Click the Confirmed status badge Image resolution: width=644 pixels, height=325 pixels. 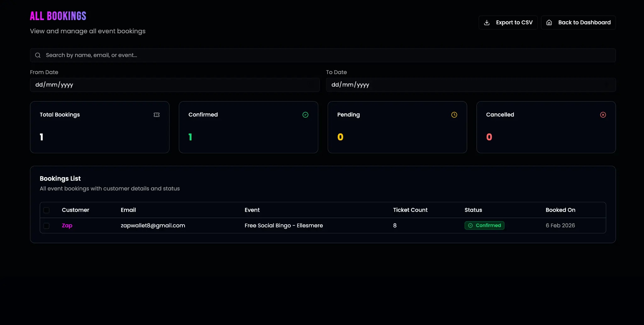click(x=484, y=225)
